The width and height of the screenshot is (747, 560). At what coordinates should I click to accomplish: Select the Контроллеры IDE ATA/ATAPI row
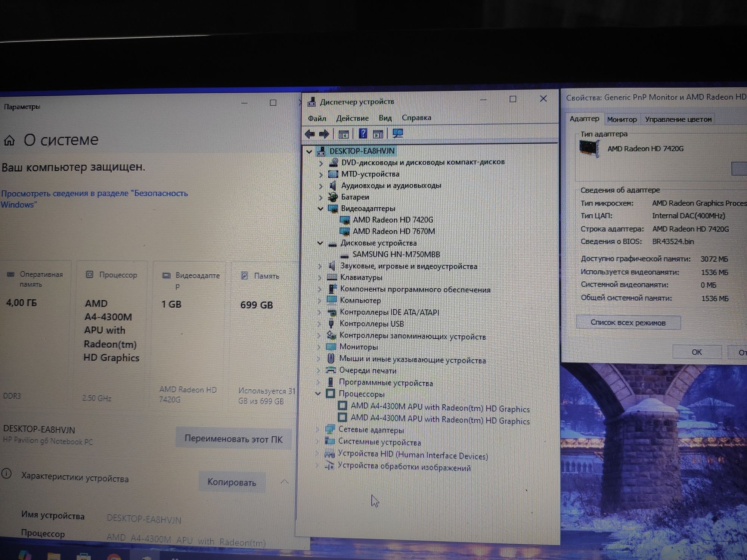coord(389,312)
